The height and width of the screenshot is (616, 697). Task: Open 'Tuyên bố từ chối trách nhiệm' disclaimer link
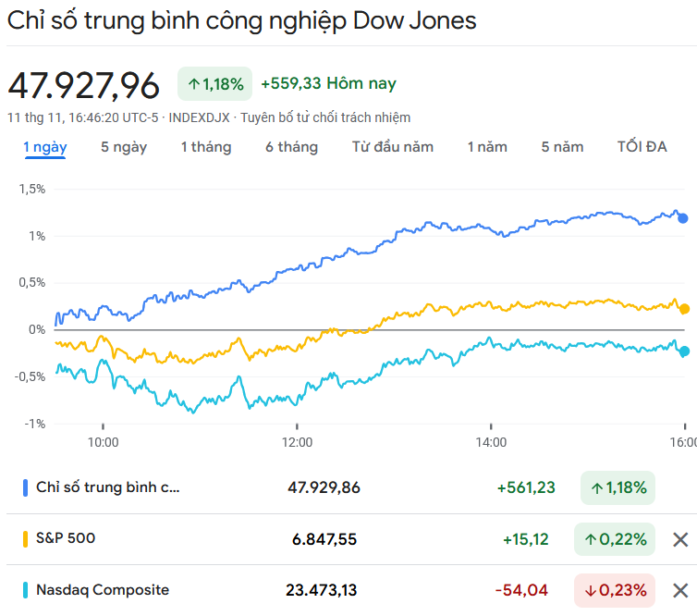click(325, 117)
